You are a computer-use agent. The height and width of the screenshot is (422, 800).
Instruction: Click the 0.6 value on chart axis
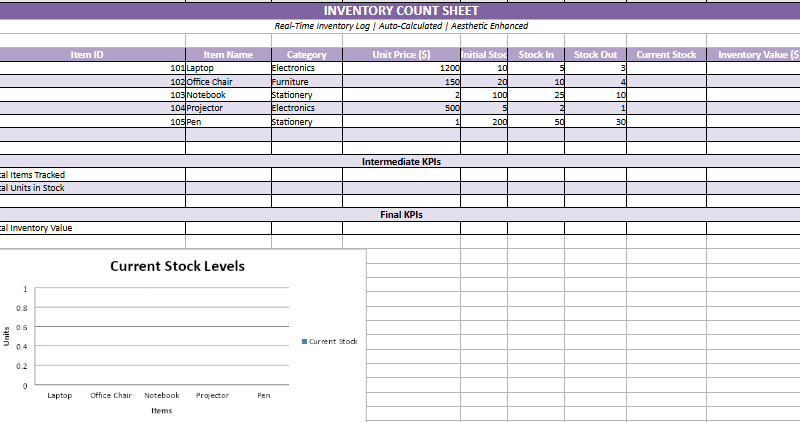coord(21,328)
